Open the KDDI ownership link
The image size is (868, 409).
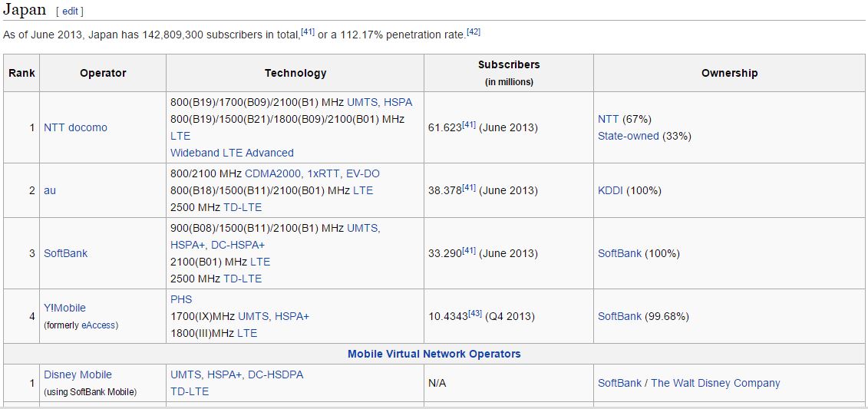pyautogui.click(x=610, y=190)
